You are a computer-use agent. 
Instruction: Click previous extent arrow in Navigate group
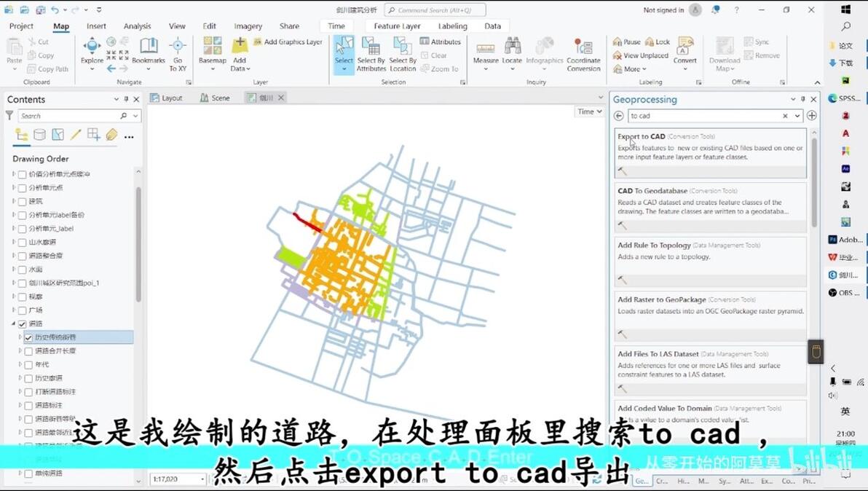tap(111, 68)
